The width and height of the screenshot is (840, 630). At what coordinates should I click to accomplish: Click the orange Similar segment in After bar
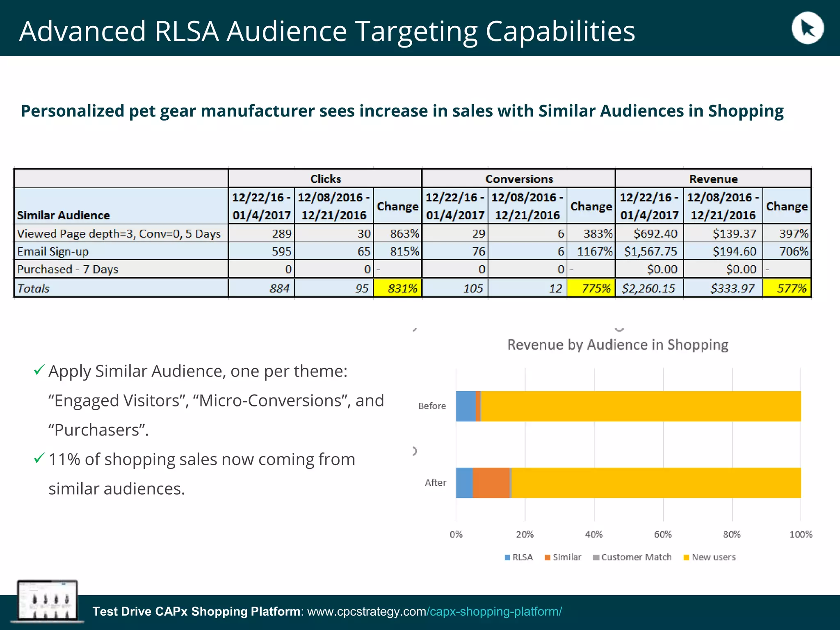[491, 483]
